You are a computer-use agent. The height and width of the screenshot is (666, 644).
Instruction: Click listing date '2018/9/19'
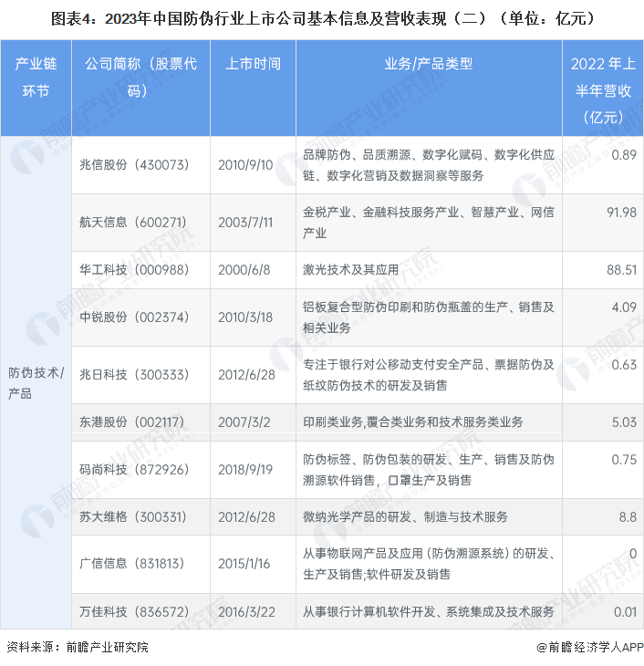245,470
